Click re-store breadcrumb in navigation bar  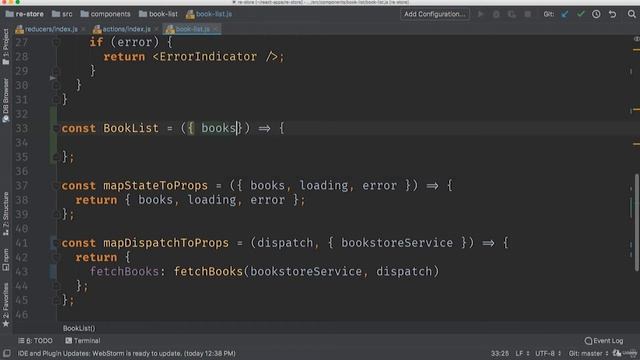(x=25, y=14)
